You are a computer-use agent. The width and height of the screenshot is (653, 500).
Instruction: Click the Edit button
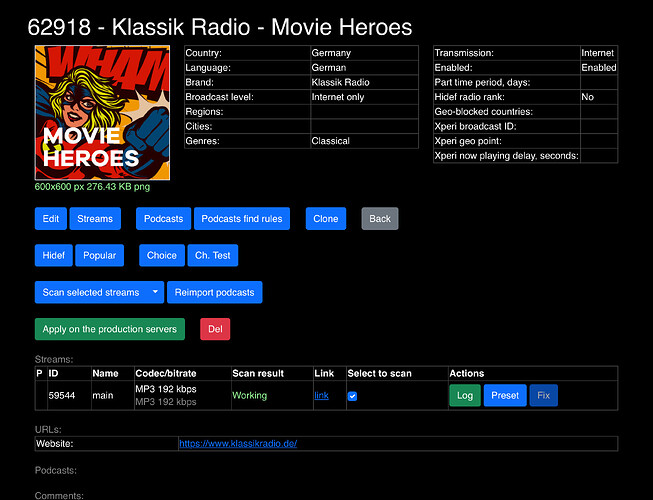tap(51, 219)
